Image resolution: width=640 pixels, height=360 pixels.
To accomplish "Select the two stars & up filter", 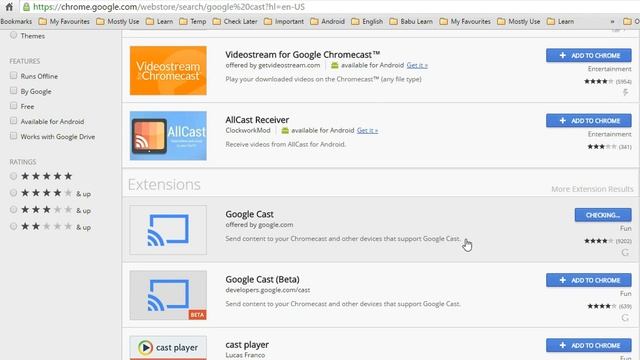I will point(13,226).
